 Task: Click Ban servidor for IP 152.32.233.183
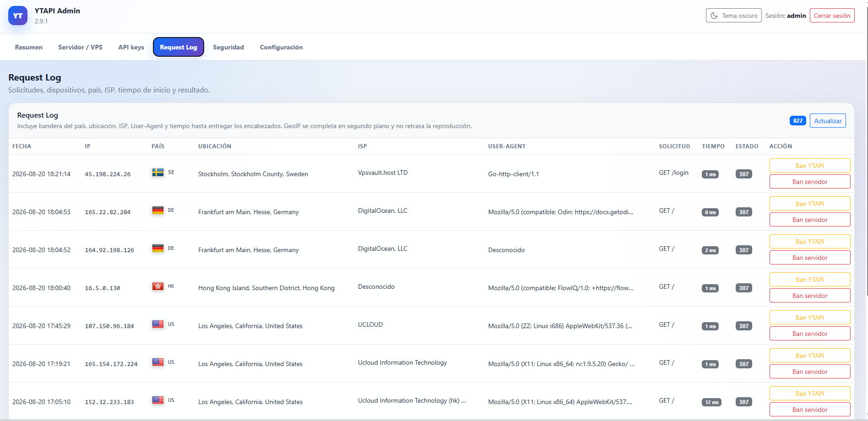(x=810, y=410)
